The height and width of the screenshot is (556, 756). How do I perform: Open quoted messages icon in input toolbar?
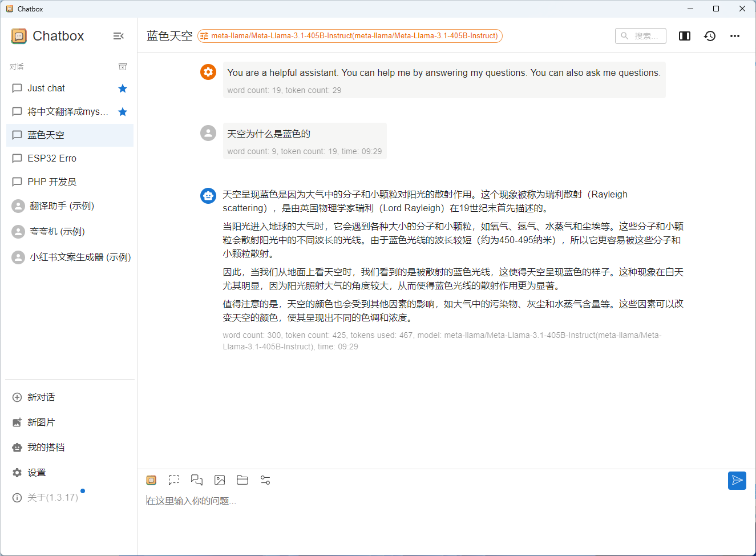pos(197,480)
